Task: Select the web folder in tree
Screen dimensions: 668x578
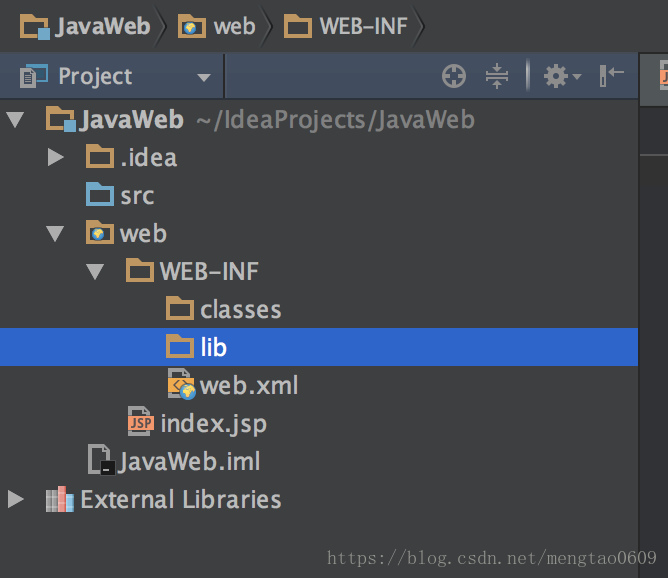Action: point(319,233)
